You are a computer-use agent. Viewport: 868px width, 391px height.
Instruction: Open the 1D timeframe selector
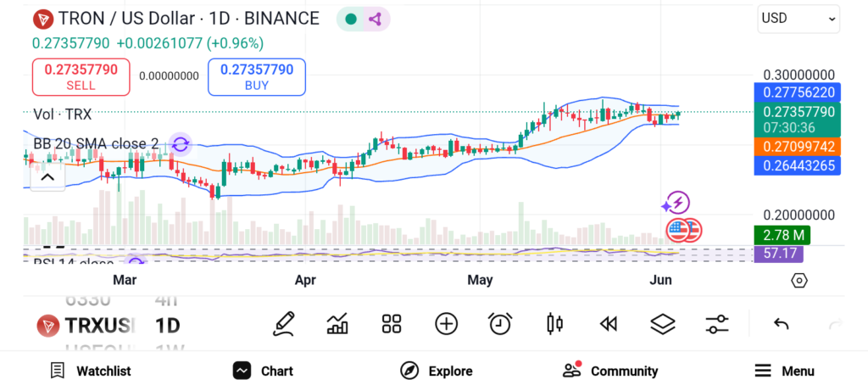coord(168,325)
